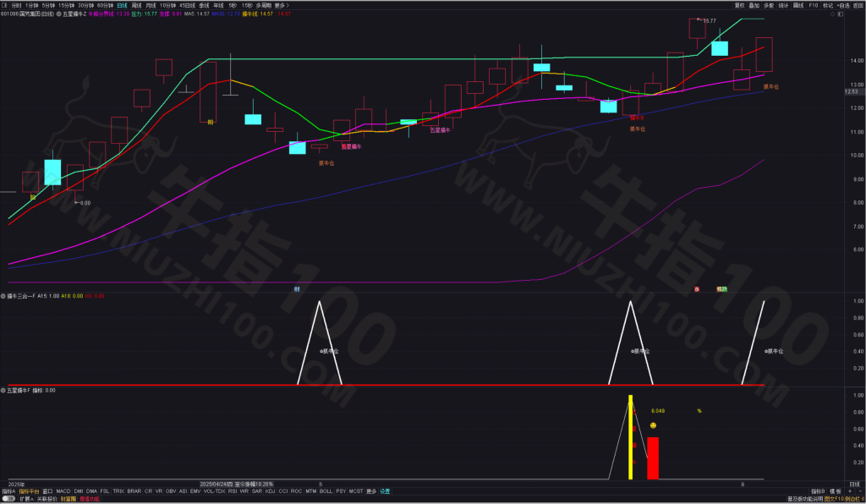Image resolution: width=866 pixels, height=504 pixels.
Task: Select the 10分钟 timeframe
Action: (168, 6)
